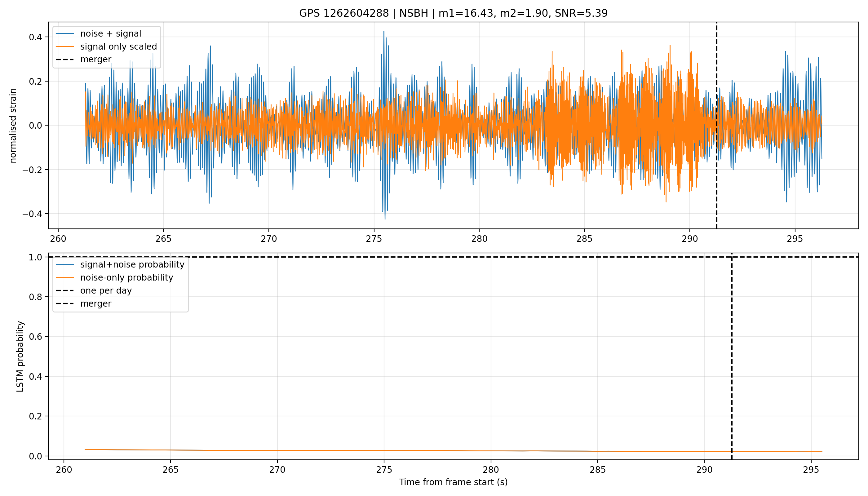The image size is (868, 496).
Task: Click the 'one per day' legend entry
Action: (x=106, y=290)
